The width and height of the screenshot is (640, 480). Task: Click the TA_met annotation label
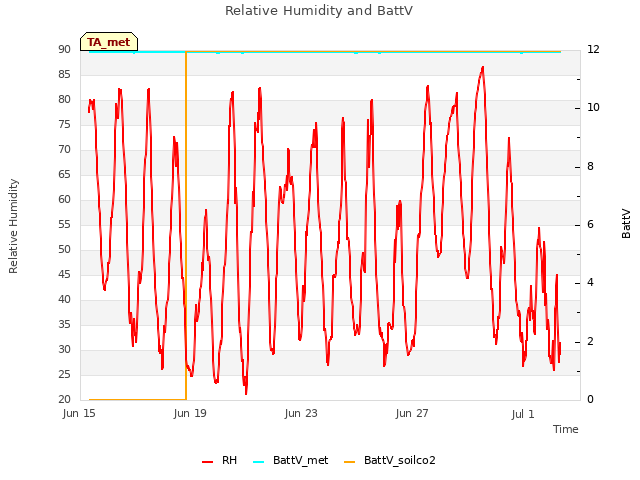tap(109, 42)
